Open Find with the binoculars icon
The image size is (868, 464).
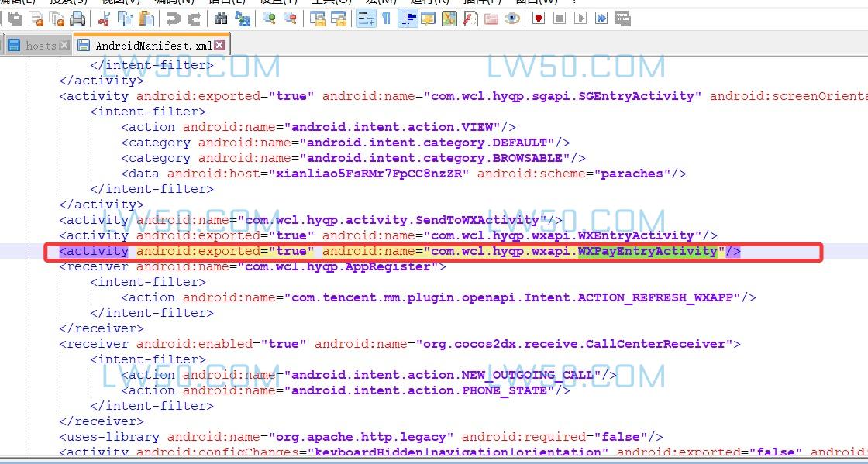point(221,19)
